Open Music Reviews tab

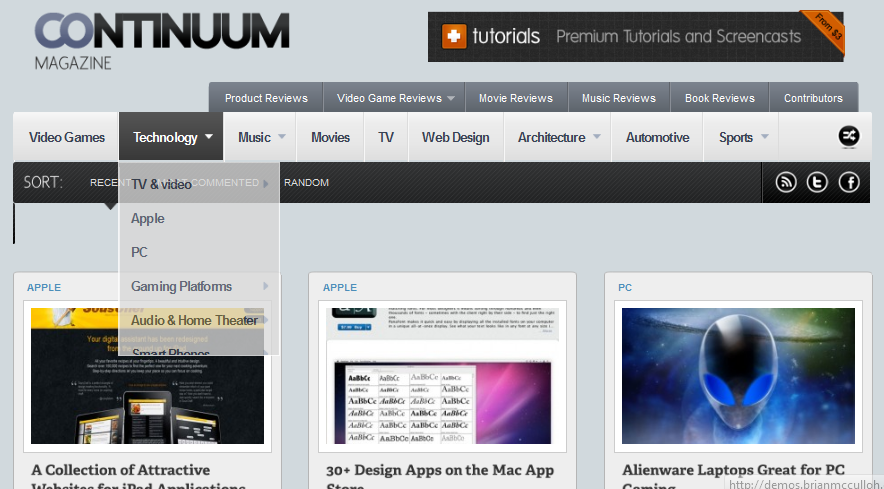[x=618, y=98]
